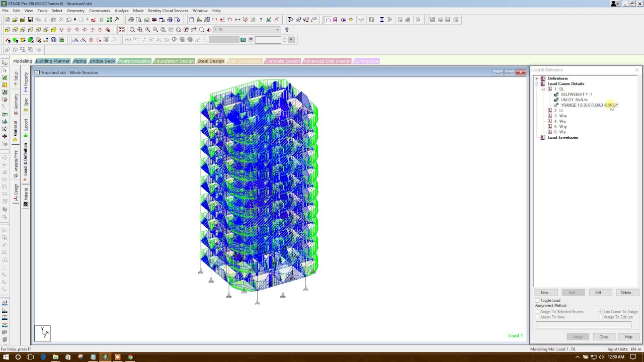Enable the Toggle Load checkbox
644x362 pixels.
[x=537, y=300]
